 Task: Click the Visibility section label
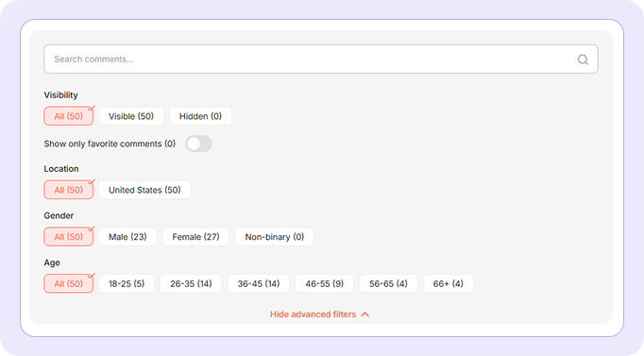pos(60,95)
